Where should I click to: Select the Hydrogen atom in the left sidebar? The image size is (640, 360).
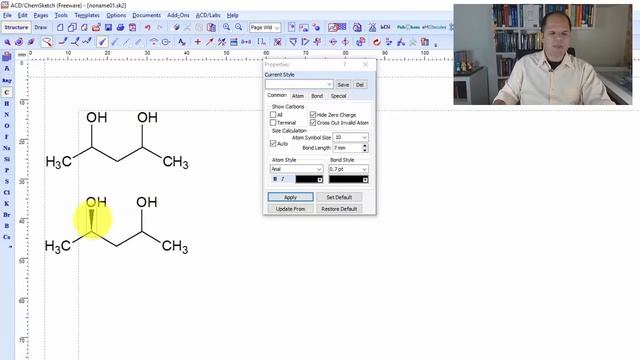pyautogui.click(x=7, y=104)
